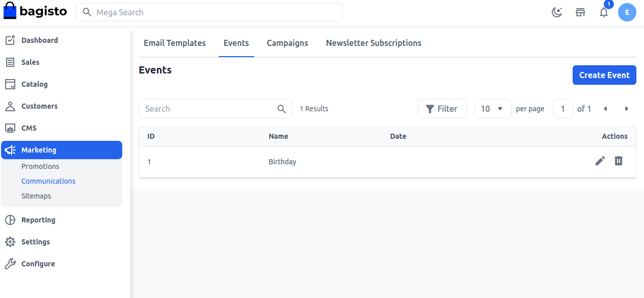
Task: Open the per page 10 dropdown
Action: (493, 109)
